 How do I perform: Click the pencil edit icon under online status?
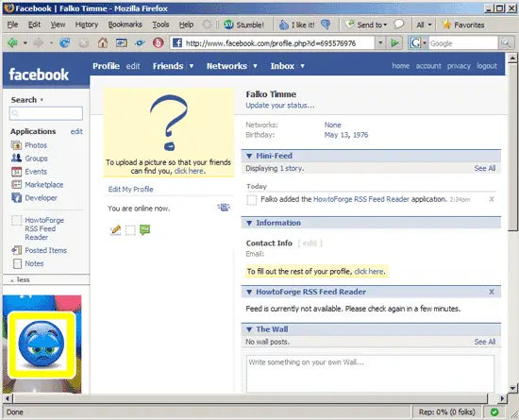point(115,229)
